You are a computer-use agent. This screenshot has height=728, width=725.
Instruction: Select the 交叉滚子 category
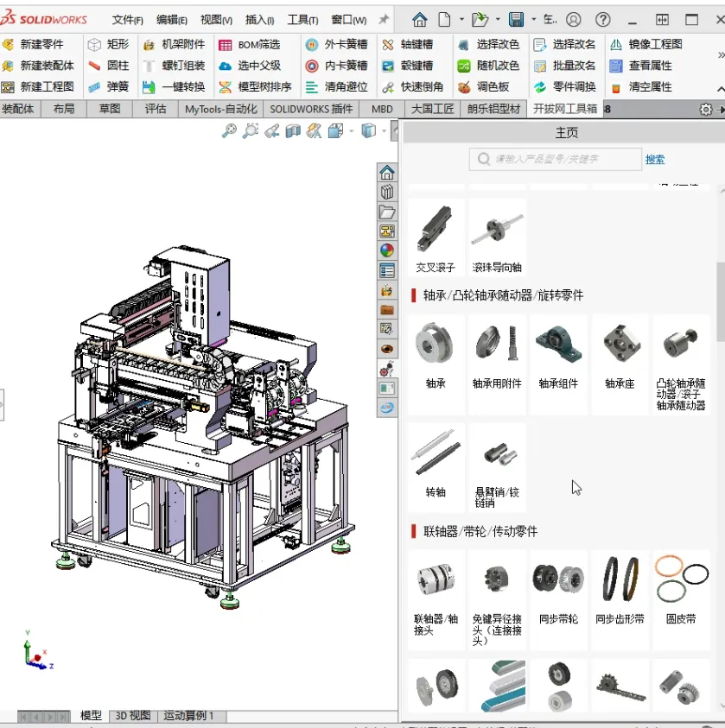[436, 238]
